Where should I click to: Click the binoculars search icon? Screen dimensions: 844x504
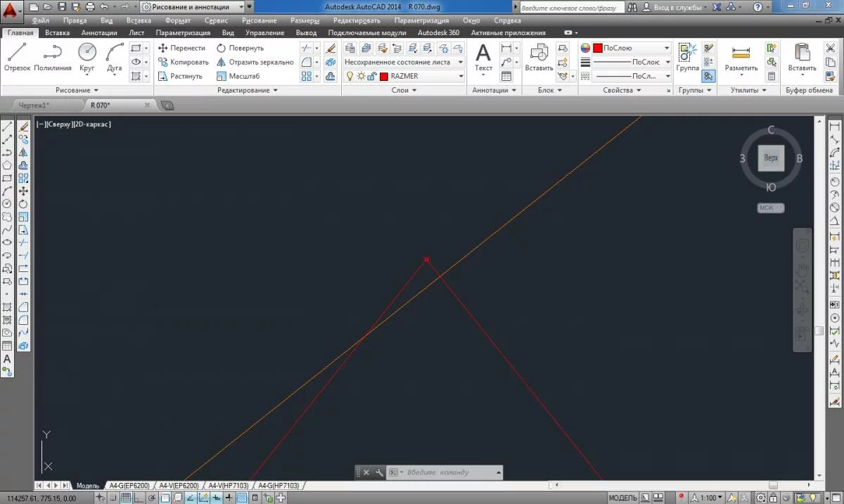[x=632, y=6]
